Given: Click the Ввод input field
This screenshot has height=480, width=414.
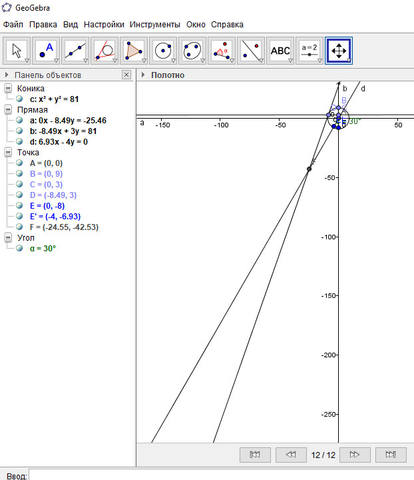Looking at the screenshot, I should pyautogui.click(x=221, y=475).
